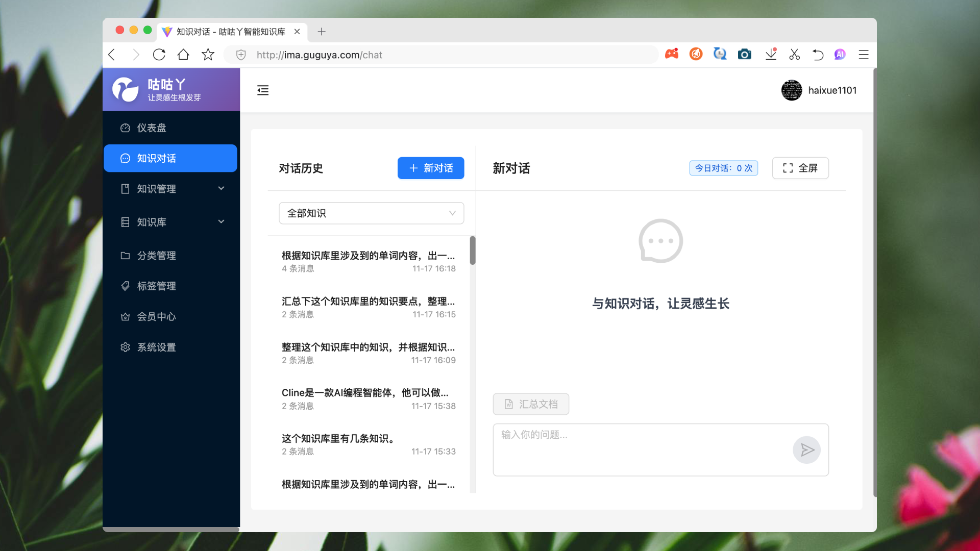Open the AI assistant icon in browser toolbar
Image resolution: width=980 pixels, height=551 pixels.
pyautogui.click(x=840, y=54)
